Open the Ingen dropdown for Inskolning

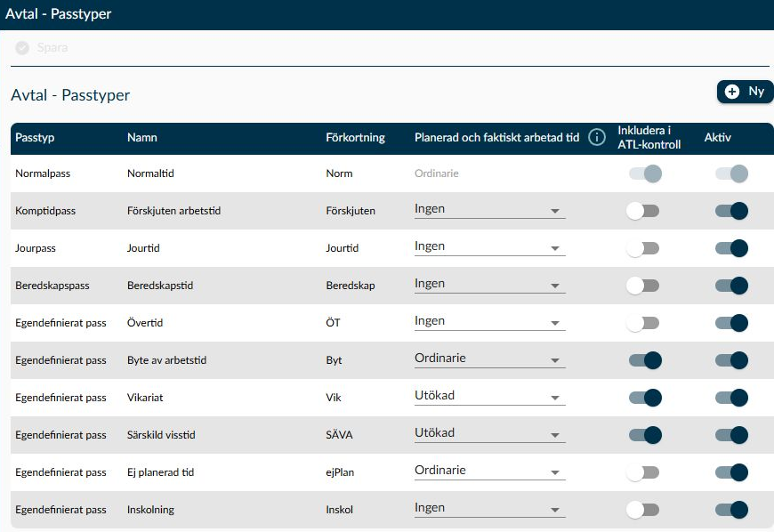489,509
